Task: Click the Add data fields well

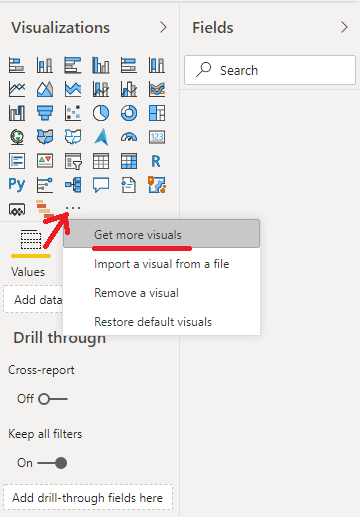Action: point(33,299)
